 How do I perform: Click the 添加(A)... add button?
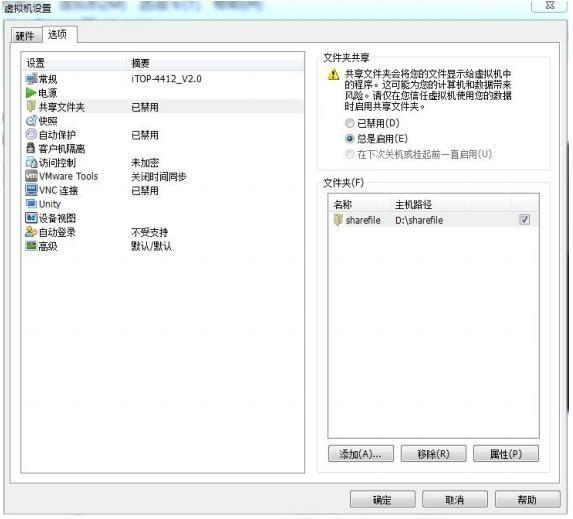pos(361,454)
